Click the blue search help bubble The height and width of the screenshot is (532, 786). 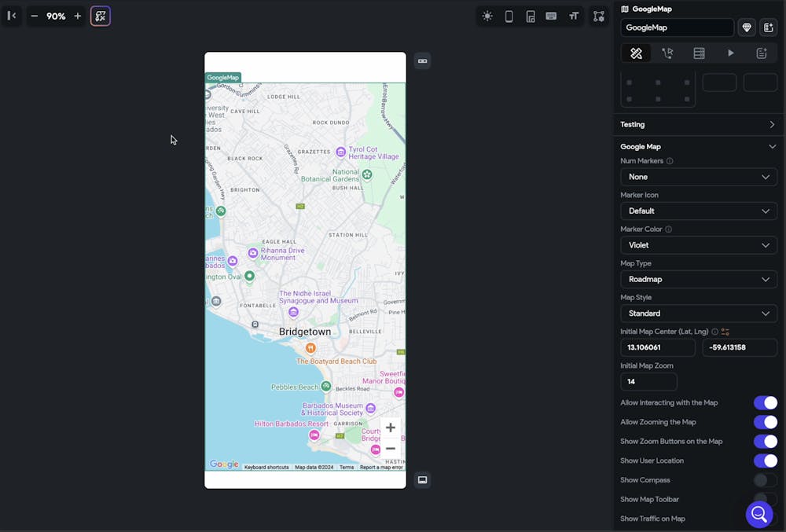(758, 514)
